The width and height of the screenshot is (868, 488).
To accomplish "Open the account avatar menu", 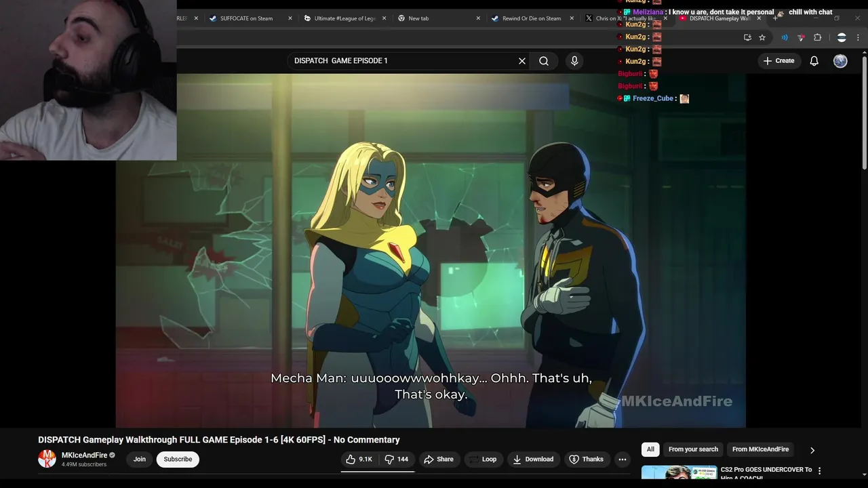I will point(840,61).
